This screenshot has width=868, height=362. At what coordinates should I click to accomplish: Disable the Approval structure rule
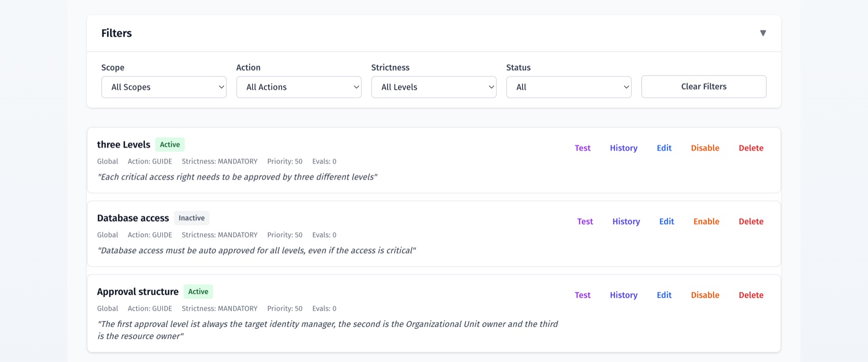tap(705, 295)
